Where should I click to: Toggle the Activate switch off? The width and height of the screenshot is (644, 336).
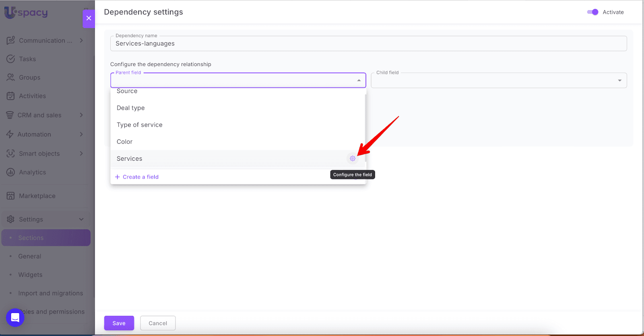pyautogui.click(x=592, y=12)
